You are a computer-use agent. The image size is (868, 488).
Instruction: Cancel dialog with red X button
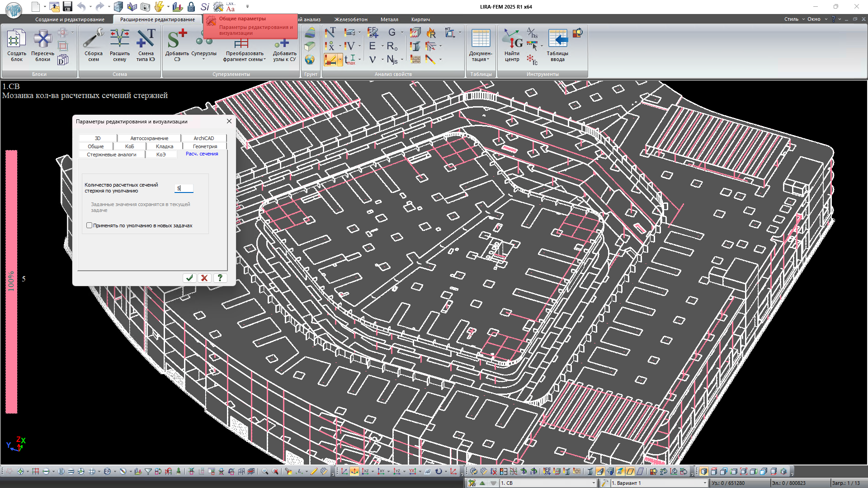click(204, 278)
